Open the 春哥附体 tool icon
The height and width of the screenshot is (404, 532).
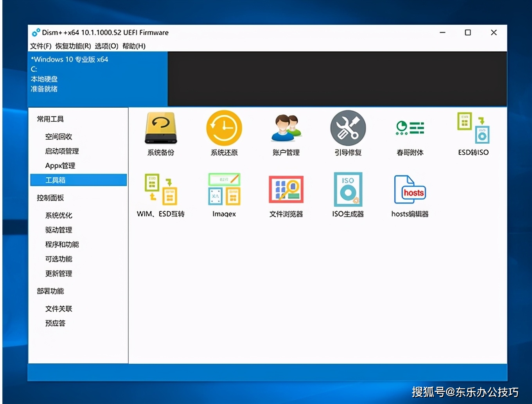pyautogui.click(x=410, y=128)
